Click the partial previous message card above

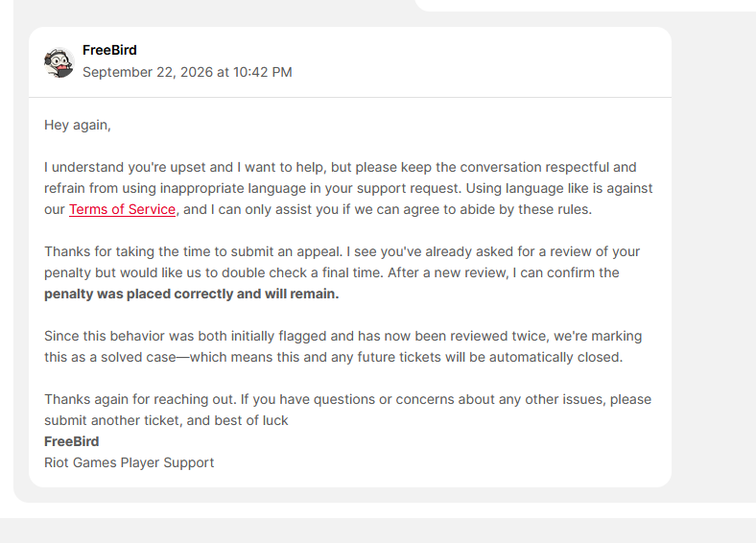pyautogui.click(x=585, y=6)
